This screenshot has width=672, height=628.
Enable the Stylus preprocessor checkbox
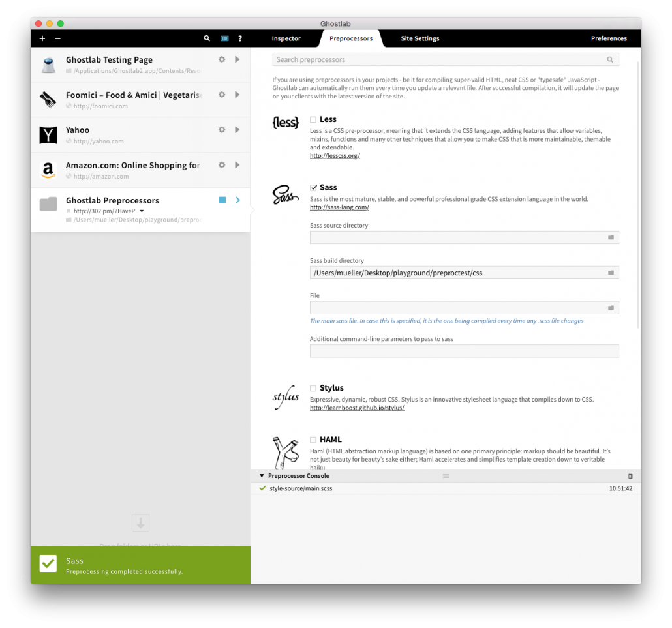313,388
